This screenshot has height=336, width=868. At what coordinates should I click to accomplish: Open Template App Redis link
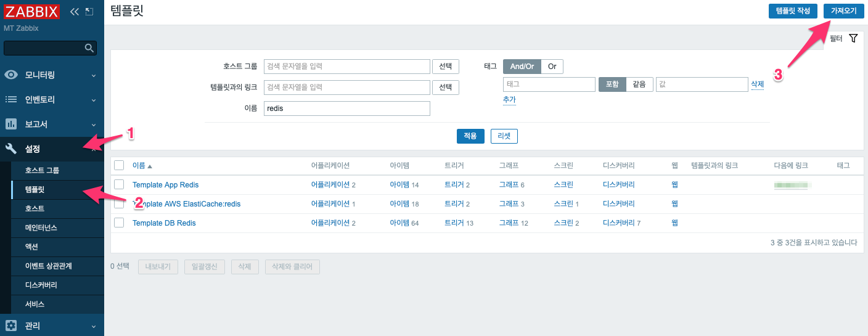tap(166, 185)
